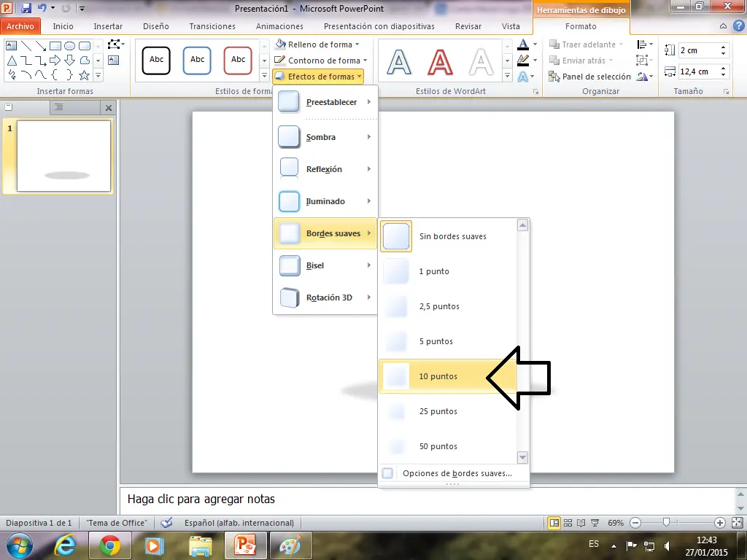
Task: Switch to slide sorter view
Action: pos(568,523)
